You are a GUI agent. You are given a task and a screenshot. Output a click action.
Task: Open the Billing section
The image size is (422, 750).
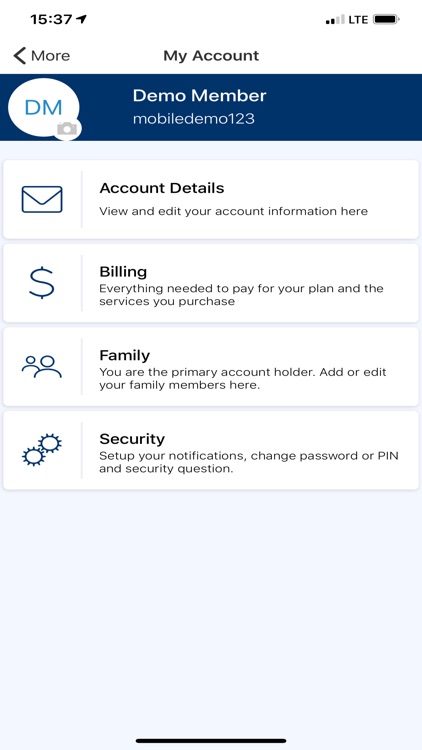tap(211, 283)
